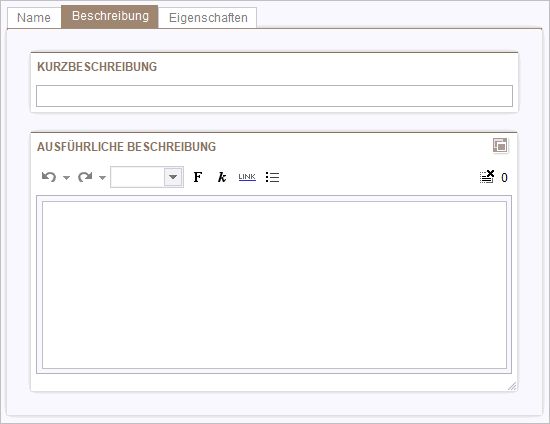Switch to the Eigenschaften tab
Viewport: 550px width, 424px height.
(208, 18)
